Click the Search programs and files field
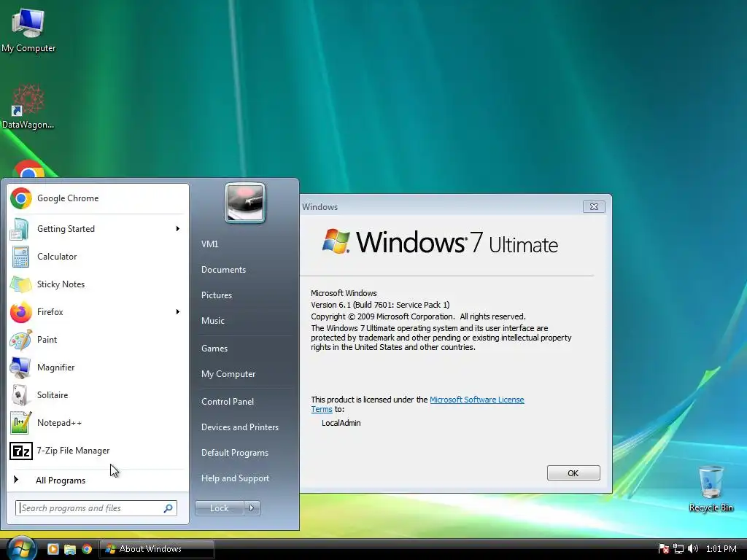 click(x=96, y=508)
